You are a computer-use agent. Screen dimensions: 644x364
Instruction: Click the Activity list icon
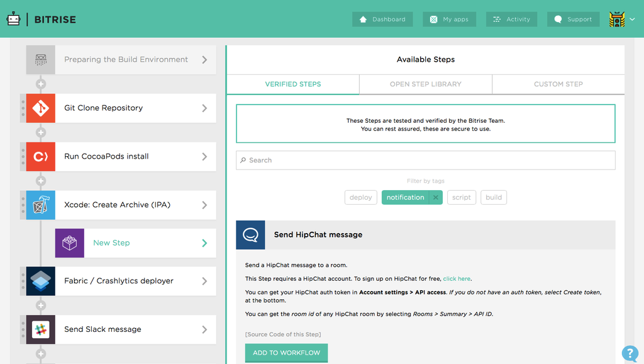tap(497, 20)
